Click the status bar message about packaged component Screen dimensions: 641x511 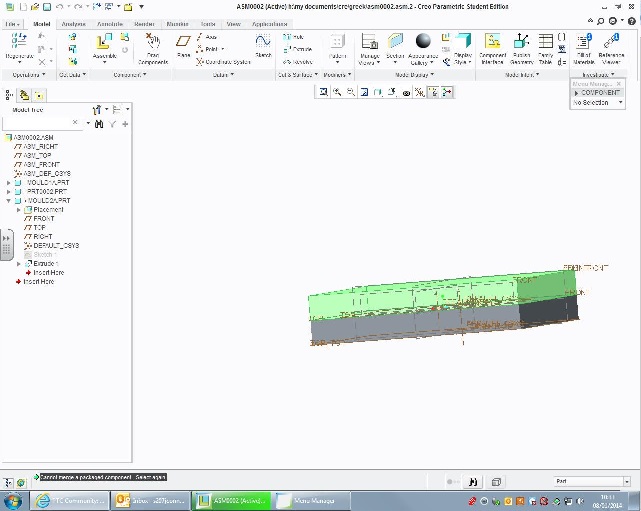103,477
